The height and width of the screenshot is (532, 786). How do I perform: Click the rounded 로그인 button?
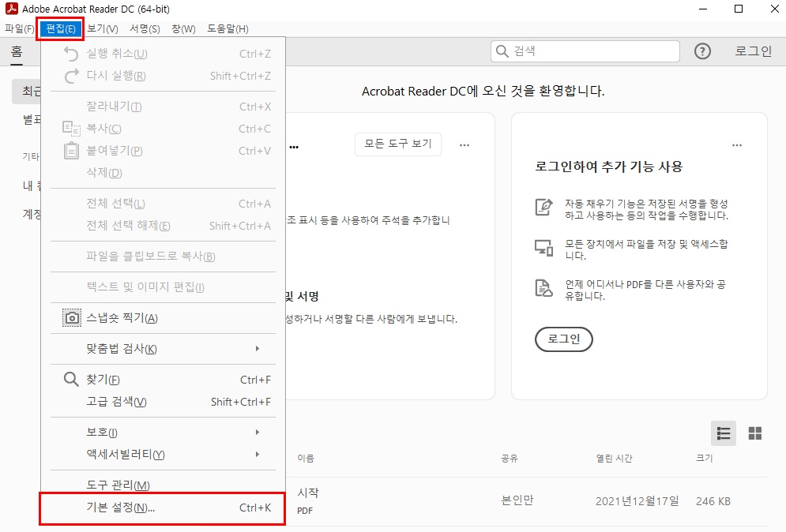(564, 339)
